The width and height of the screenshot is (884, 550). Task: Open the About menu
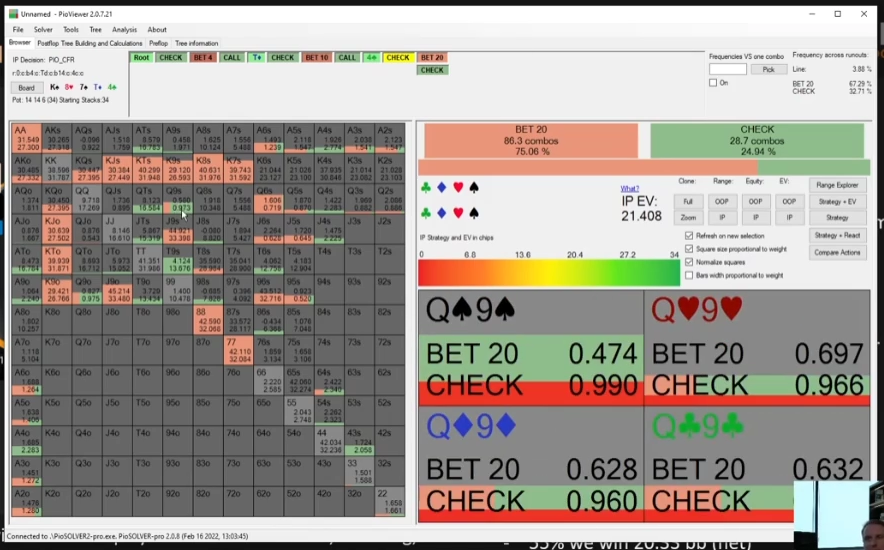tap(157, 29)
